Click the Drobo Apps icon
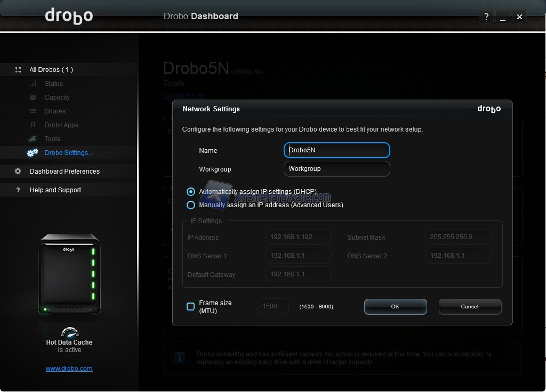The image size is (546, 392). pos(33,125)
